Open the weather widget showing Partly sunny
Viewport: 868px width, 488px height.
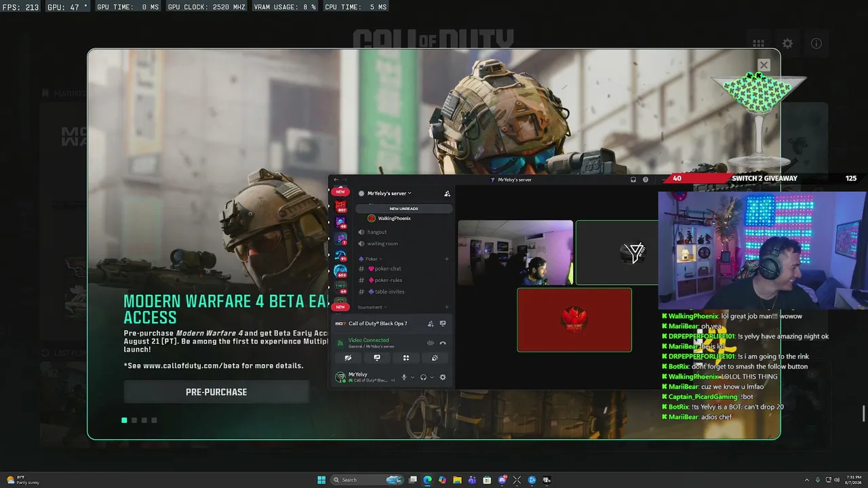click(x=23, y=480)
